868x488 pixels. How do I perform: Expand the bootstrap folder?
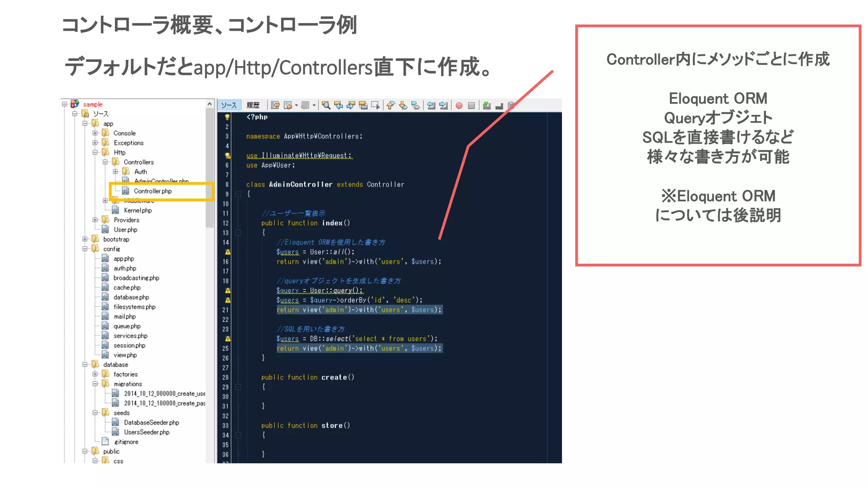(x=85, y=239)
